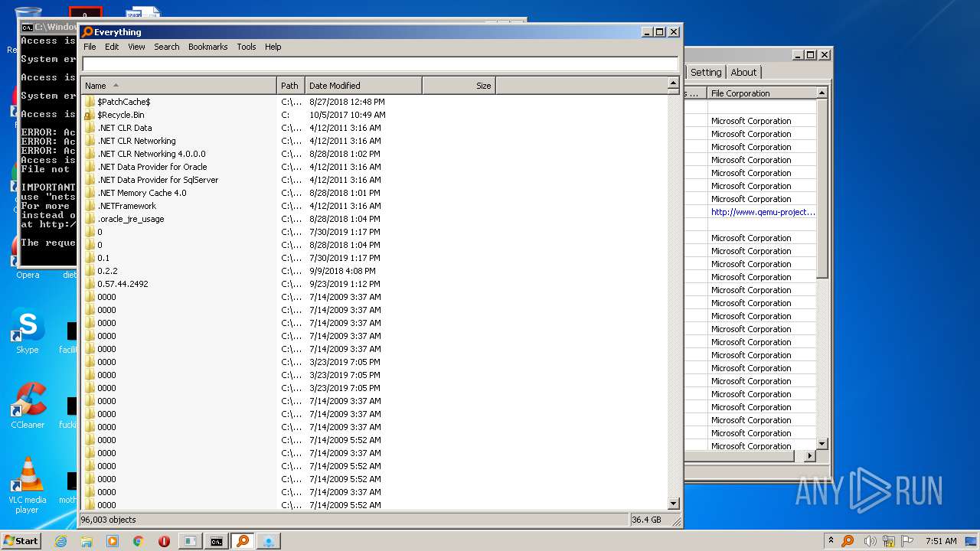The height and width of the screenshot is (551, 980).
Task: Open the File menu in Everything
Action: click(90, 47)
